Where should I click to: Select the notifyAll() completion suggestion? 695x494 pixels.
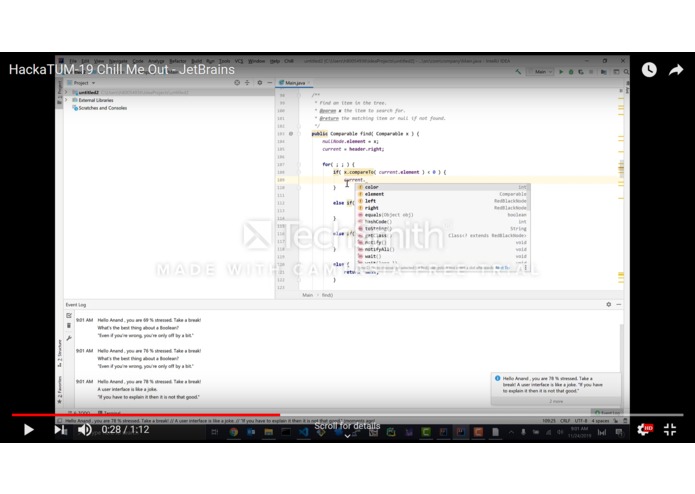point(442,249)
